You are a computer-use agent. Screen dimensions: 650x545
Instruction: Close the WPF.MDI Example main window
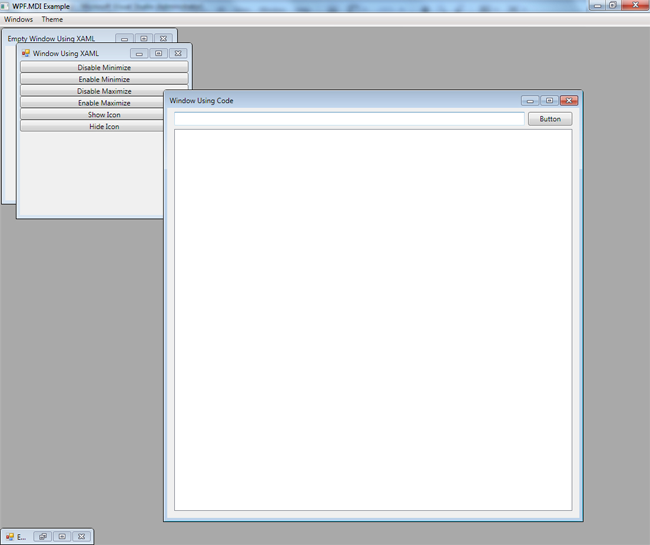[635, 5]
